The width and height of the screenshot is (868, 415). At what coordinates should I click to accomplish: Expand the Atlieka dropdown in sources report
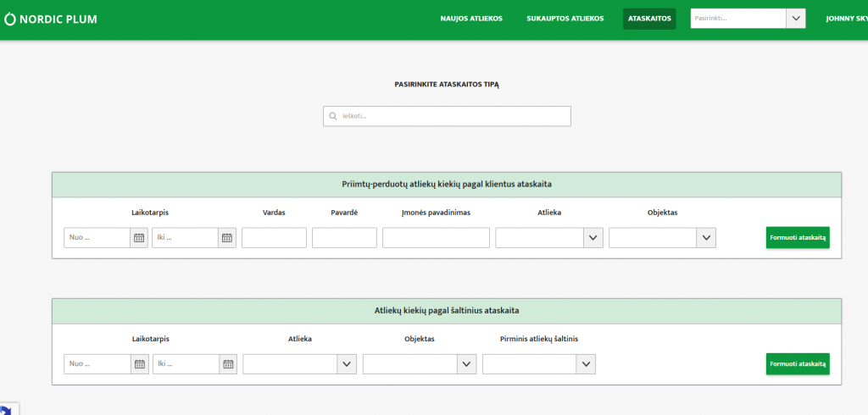click(x=347, y=364)
